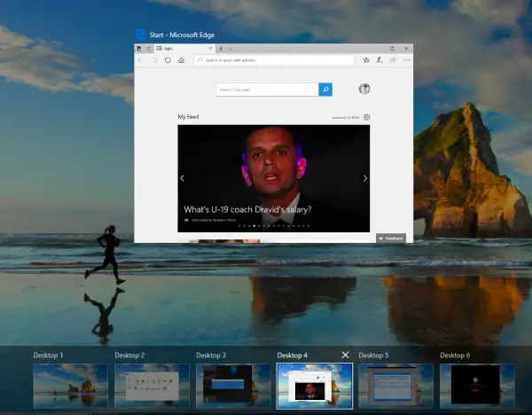The width and height of the screenshot is (532, 415).
Task: Click the Desktop 5 label
Action: point(373,356)
